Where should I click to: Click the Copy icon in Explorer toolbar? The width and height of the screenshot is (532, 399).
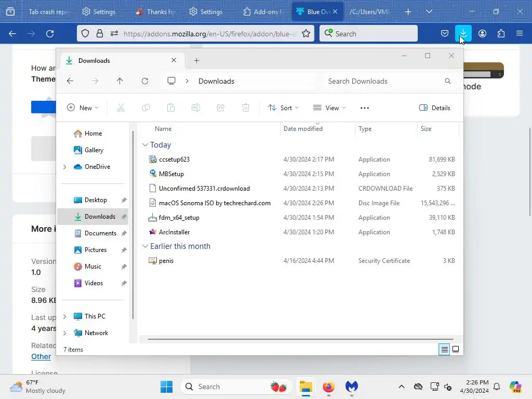coord(146,108)
